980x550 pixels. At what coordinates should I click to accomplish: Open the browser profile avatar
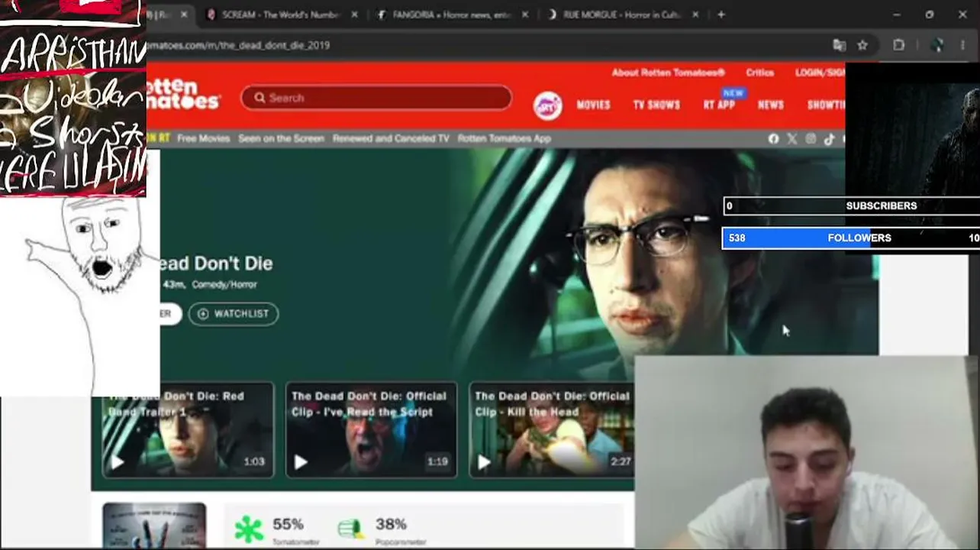938,45
